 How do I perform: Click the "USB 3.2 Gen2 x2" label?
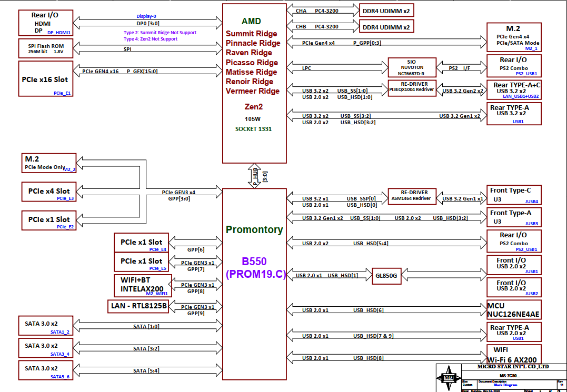[x=463, y=91]
